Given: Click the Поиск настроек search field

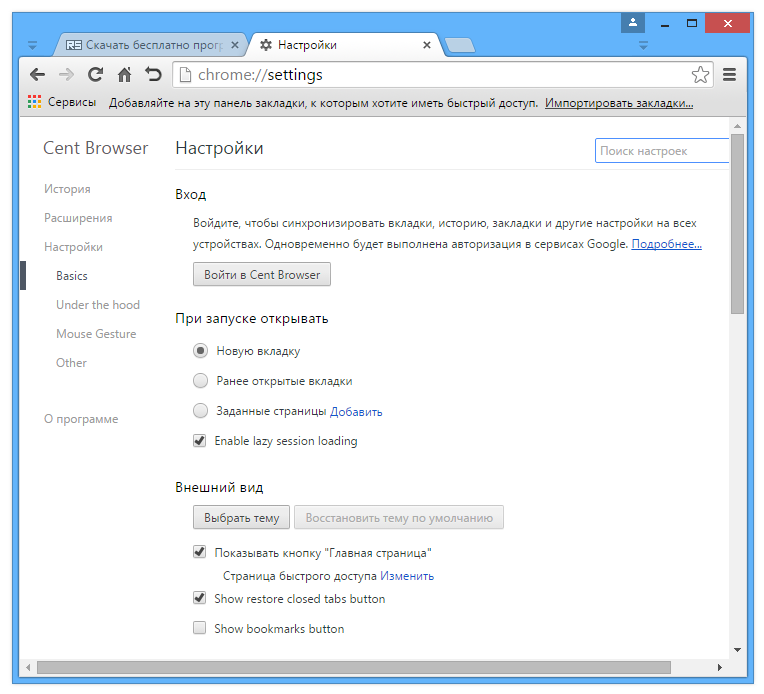Looking at the screenshot, I should tap(662, 151).
